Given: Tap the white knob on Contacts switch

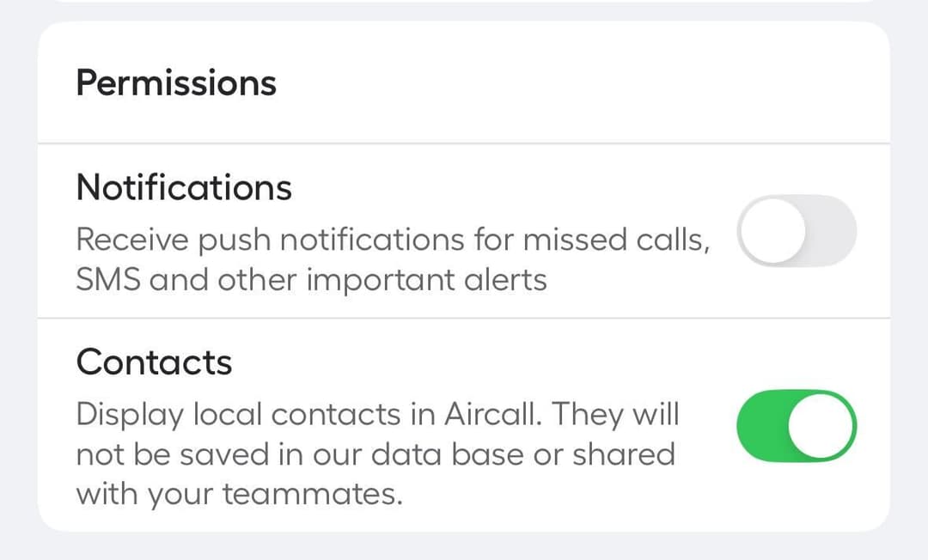Looking at the screenshot, I should [823, 426].
